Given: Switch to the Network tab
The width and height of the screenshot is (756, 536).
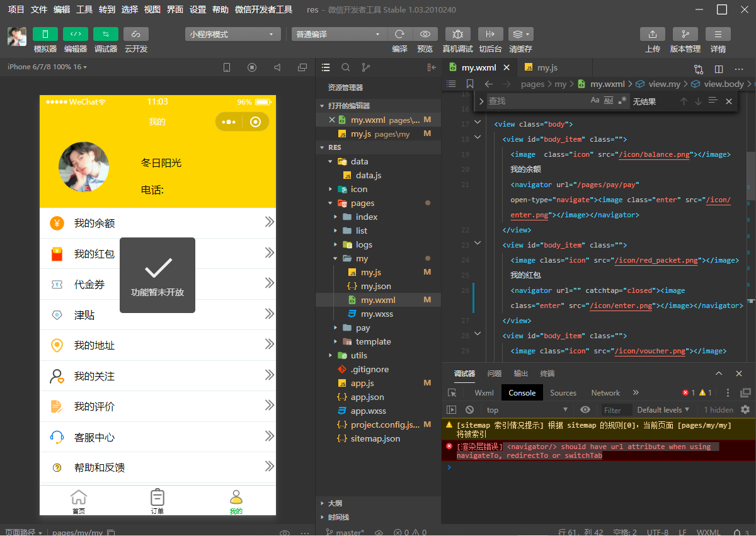Looking at the screenshot, I should click(x=605, y=392).
